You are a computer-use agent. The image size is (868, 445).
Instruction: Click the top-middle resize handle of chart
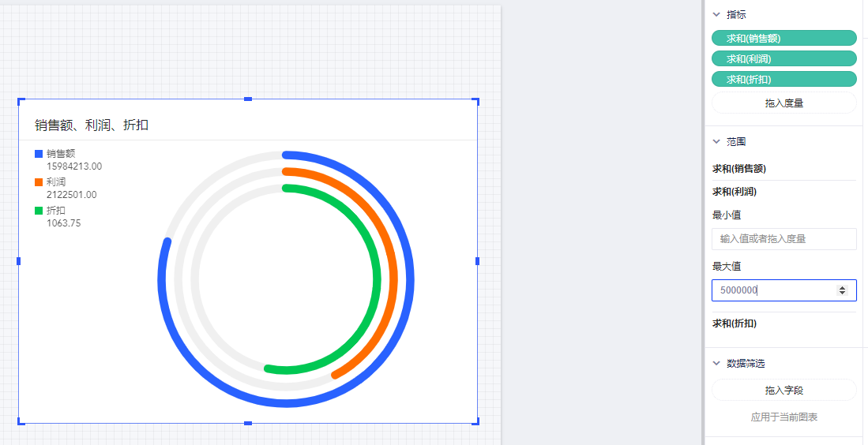click(248, 99)
